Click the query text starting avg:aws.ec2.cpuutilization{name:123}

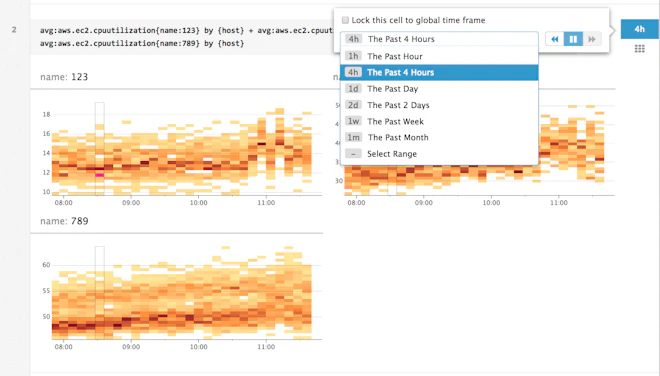coord(186,30)
